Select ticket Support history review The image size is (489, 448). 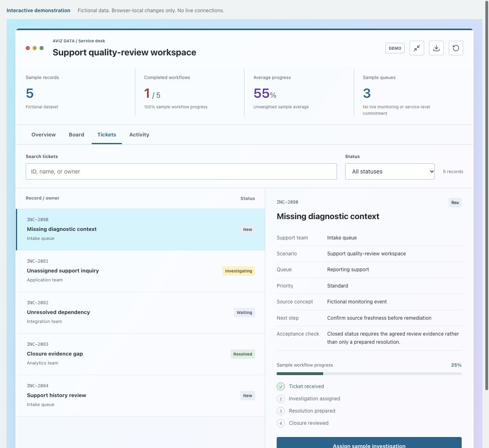(x=141, y=395)
